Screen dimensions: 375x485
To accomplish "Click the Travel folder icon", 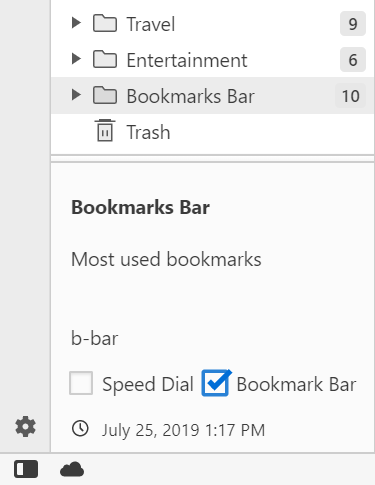I will click(105, 23).
